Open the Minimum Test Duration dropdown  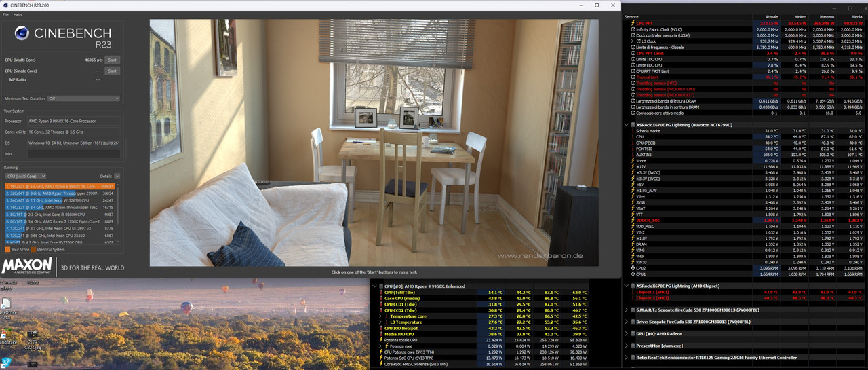pos(83,98)
